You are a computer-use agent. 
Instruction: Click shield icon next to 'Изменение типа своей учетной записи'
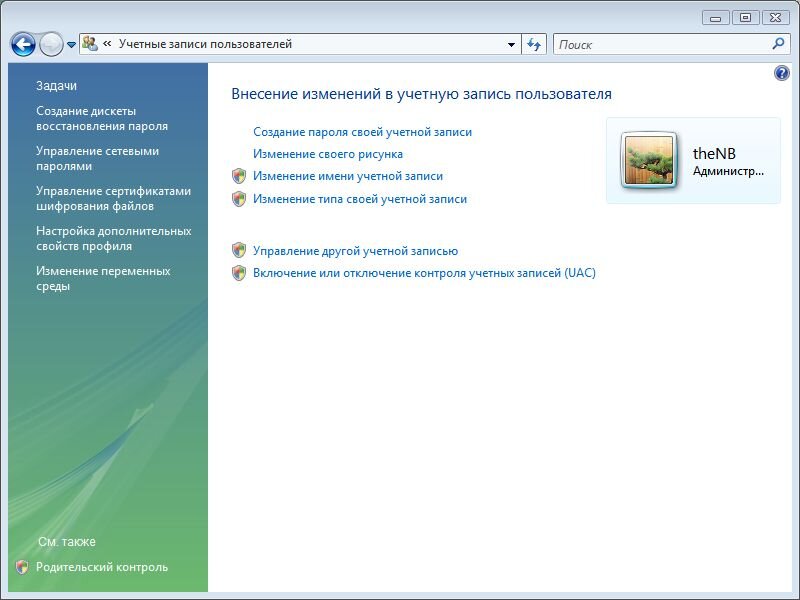pos(239,199)
